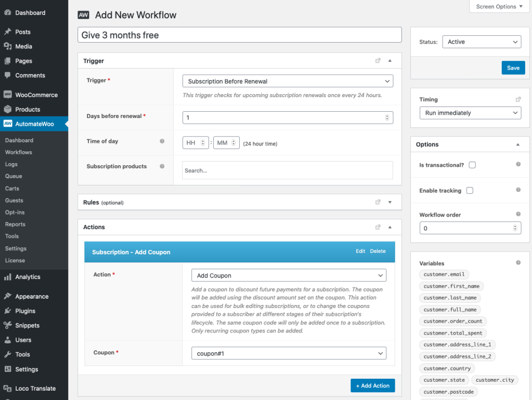Screen dimensions: 532x400
Task: Click the Subscription products search field
Action: pyautogui.click(x=287, y=170)
